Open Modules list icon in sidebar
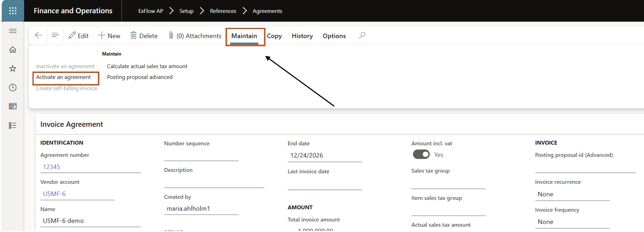This screenshot has width=644, height=232. coord(13,125)
